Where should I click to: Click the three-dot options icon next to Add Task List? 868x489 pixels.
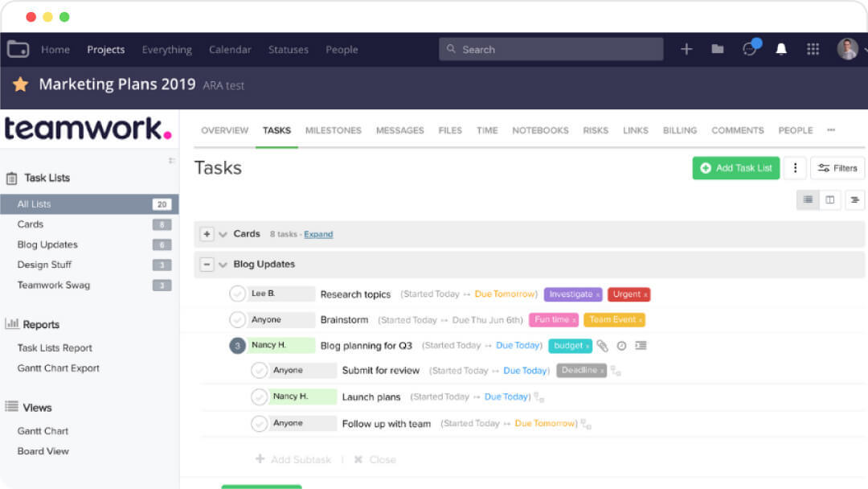click(795, 168)
